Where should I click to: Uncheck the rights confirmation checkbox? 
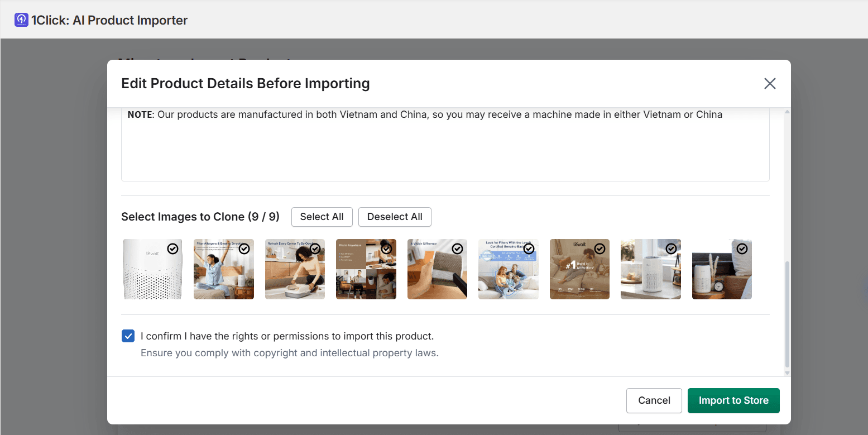(x=128, y=336)
